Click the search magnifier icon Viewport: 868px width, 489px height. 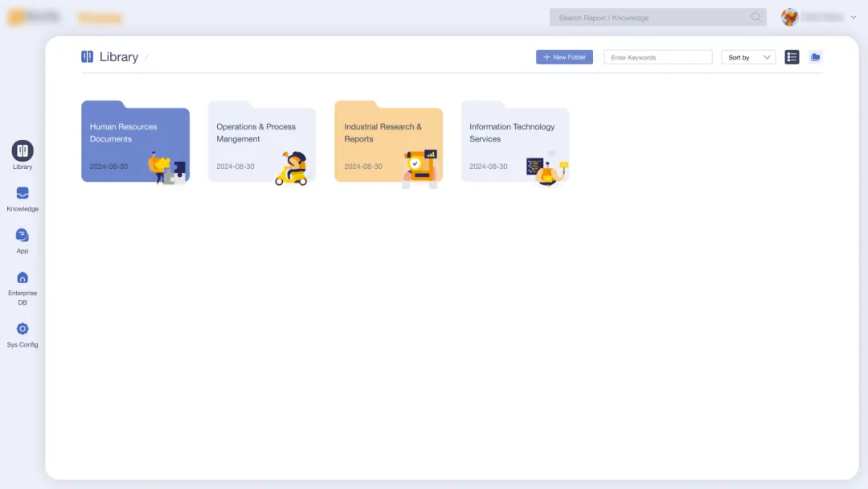click(x=755, y=17)
